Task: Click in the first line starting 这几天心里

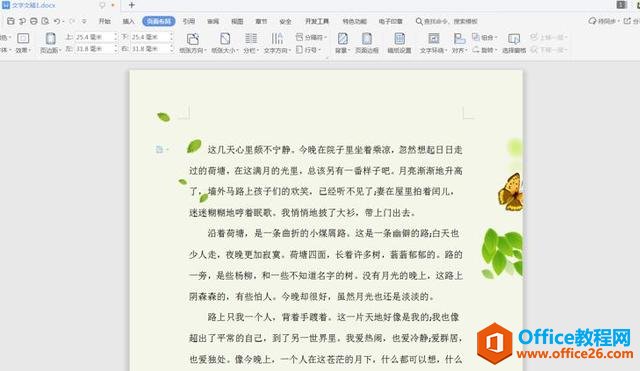Action: (335, 150)
